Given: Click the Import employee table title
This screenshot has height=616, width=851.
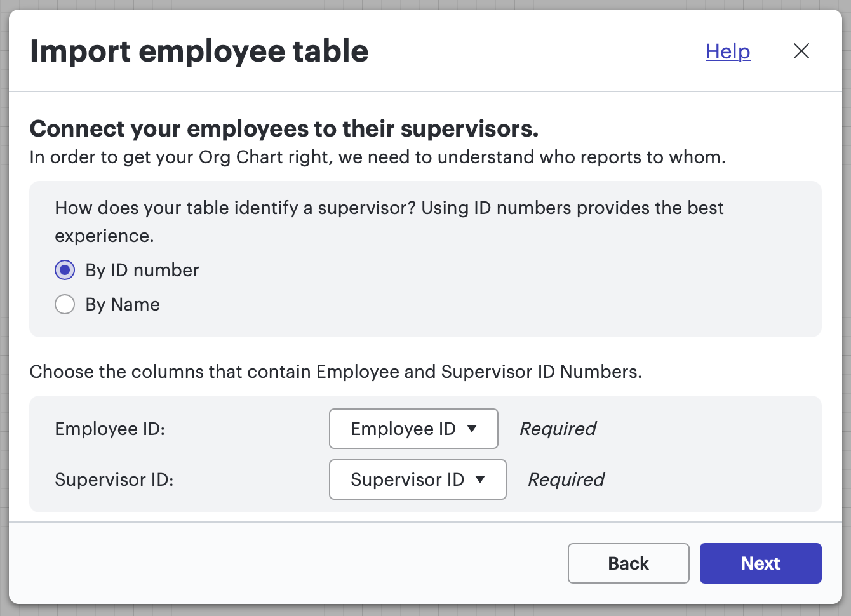Looking at the screenshot, I should pos(200,51).
